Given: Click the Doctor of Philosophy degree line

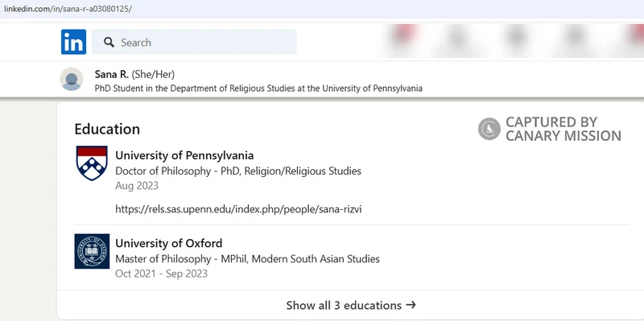Looking at the screenshot, I should pyautogui.click(x=238, y=171).
